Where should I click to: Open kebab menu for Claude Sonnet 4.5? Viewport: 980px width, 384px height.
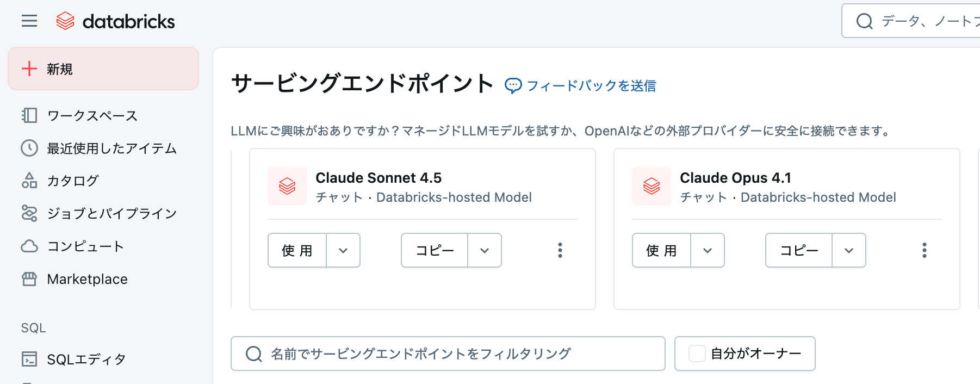click(560, 250)
